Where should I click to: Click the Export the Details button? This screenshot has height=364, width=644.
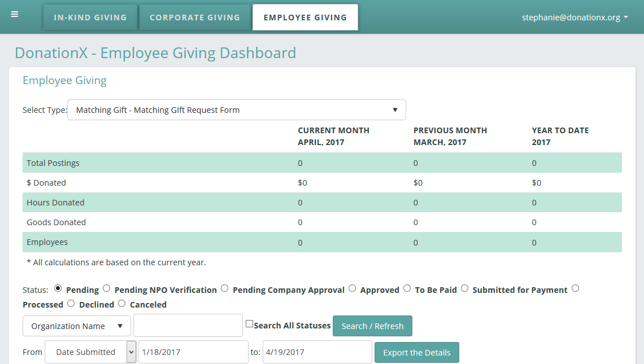[x=416, y=352]
